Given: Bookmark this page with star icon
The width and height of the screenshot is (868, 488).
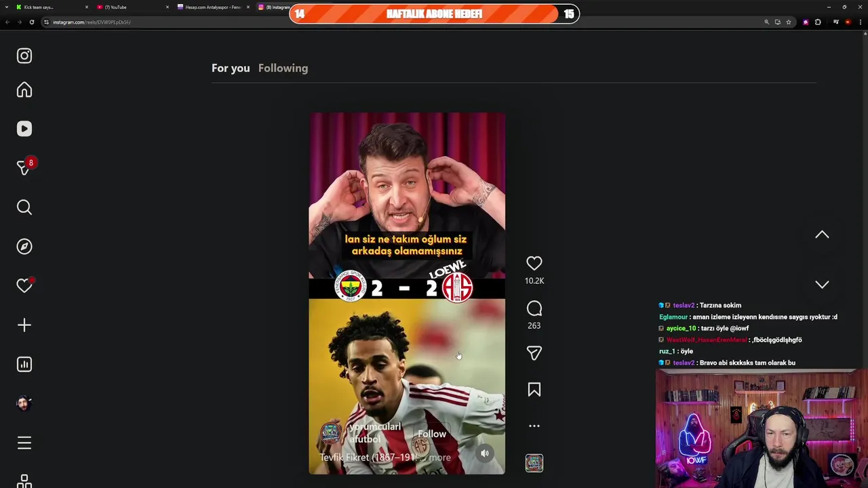Looking at the screenshot, I should pyautogui.click(x=789, y=22).
